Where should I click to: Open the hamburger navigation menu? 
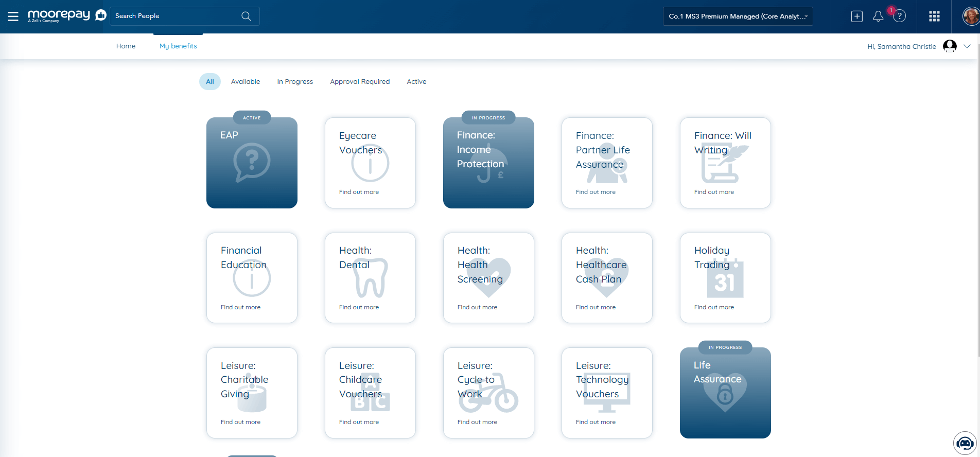click(x=13, y=16)
